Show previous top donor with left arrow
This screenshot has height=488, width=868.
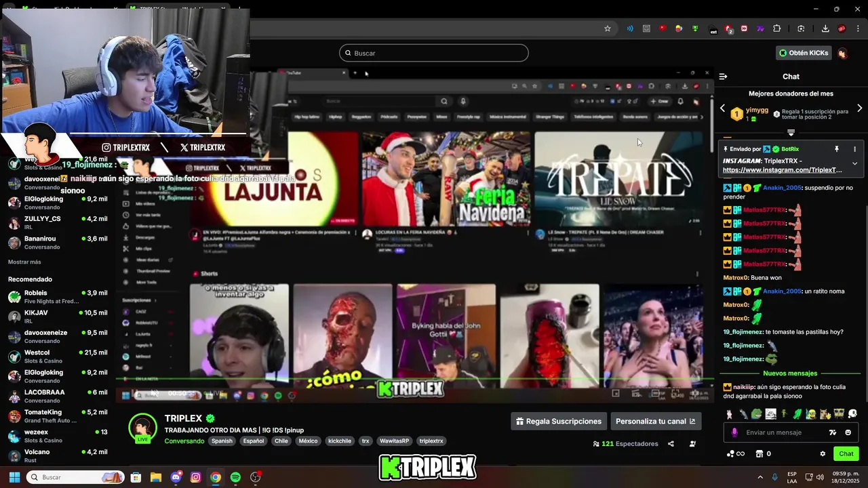[x=722, y=108]
